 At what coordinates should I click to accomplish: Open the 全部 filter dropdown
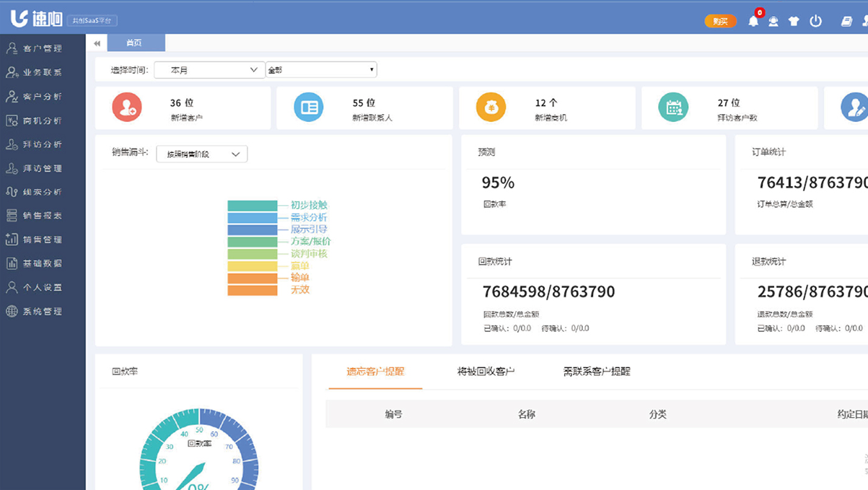coord(321,70)
